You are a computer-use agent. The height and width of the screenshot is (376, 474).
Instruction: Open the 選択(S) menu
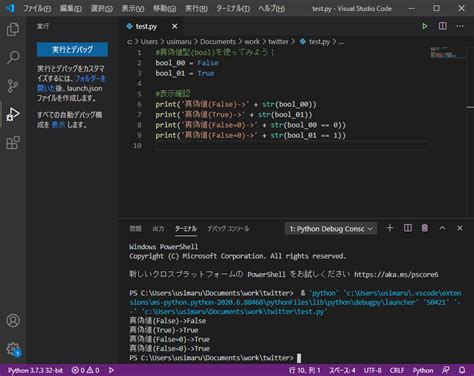[102, 8]
